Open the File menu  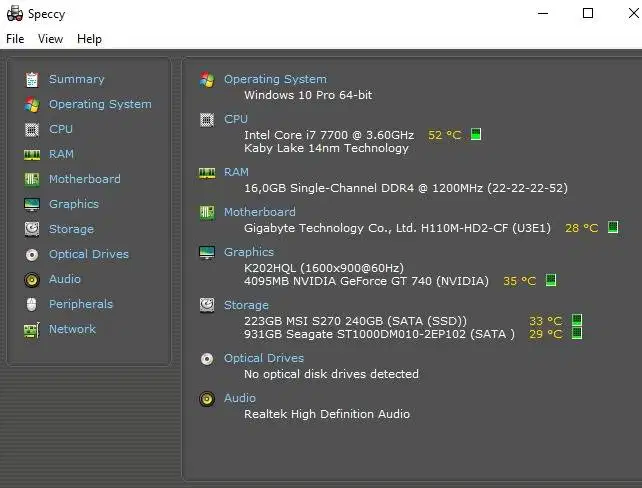point(15,39)
